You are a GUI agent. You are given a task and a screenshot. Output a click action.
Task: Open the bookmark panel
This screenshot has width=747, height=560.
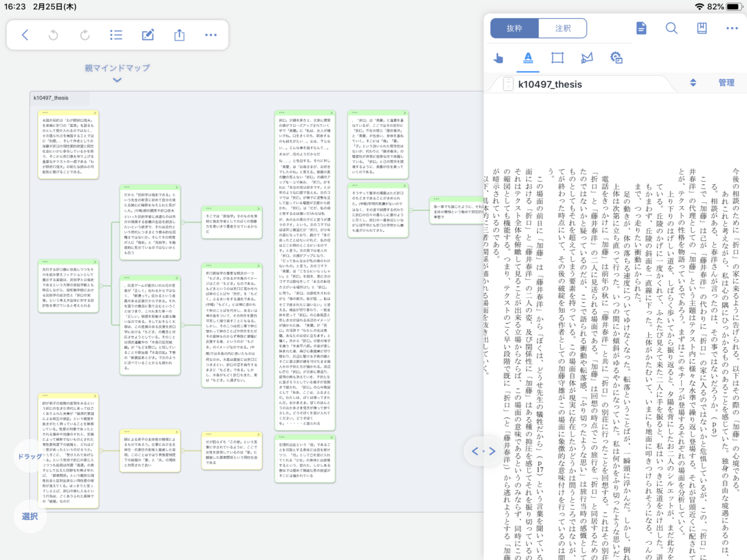point(702,28)
